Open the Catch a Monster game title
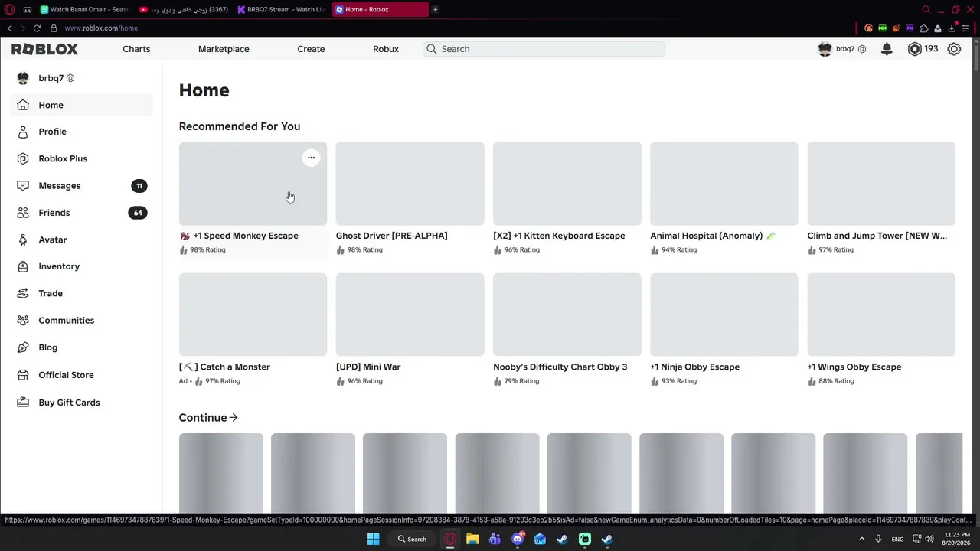 (x=224, y=367)
